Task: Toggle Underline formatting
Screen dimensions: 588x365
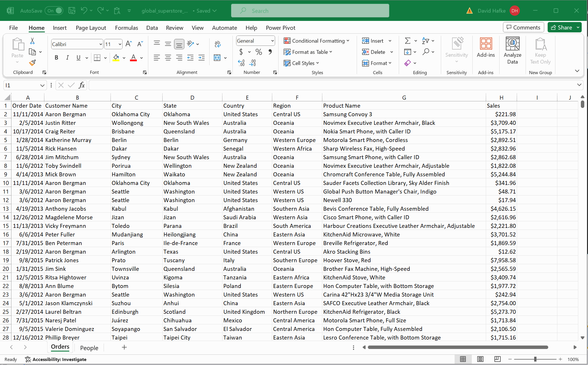Action: tap(78, 58)
